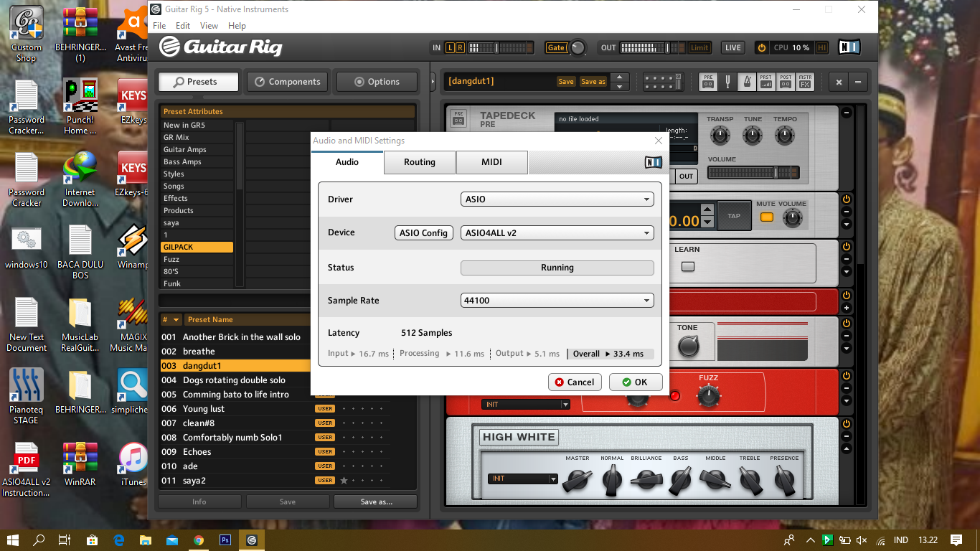
Task: Click the Transp knob on Tapedeck
Action: [720, 135]
